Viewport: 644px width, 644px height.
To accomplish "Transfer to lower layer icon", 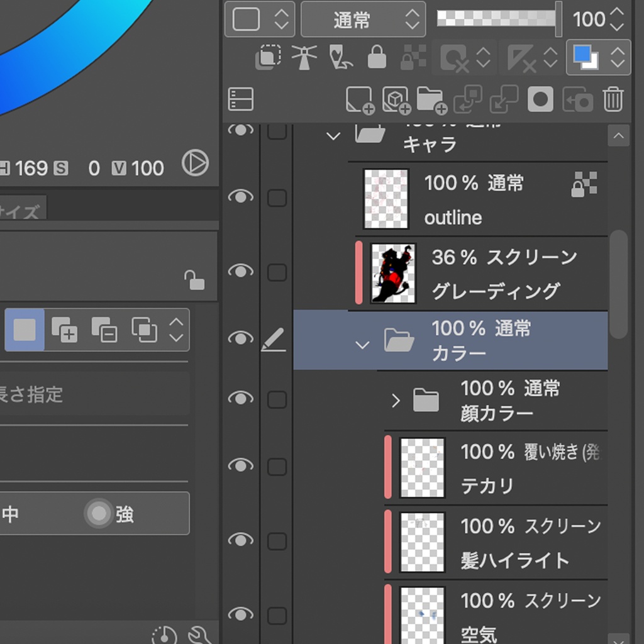I will 468,99.
